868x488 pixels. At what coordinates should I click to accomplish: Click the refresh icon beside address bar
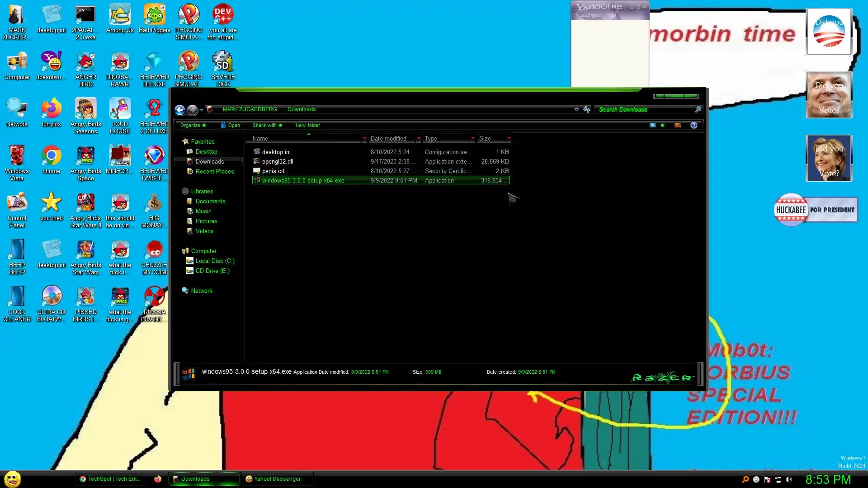tap(587, 110)
